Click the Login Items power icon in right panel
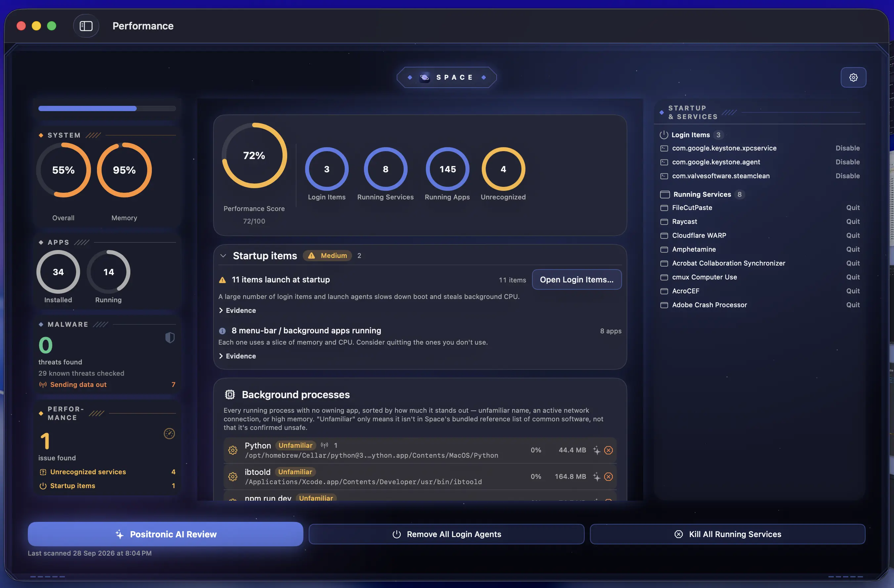894x588 pixels. 664,135
